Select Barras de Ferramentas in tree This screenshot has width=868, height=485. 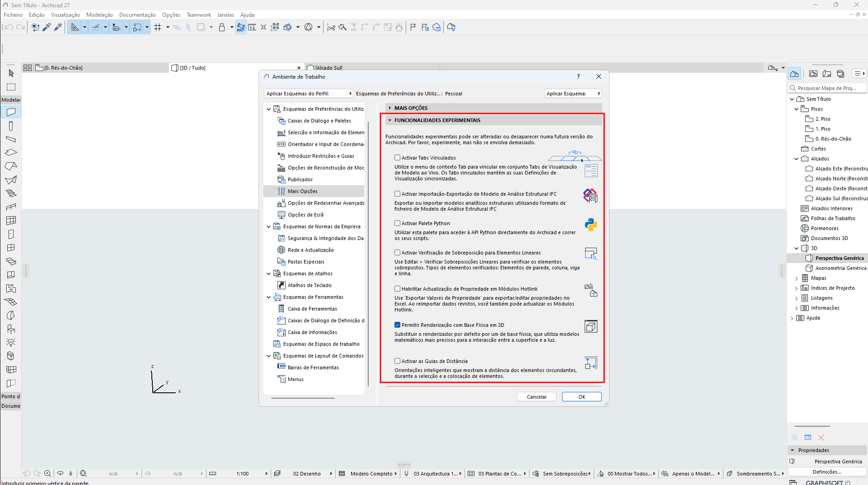313,367
